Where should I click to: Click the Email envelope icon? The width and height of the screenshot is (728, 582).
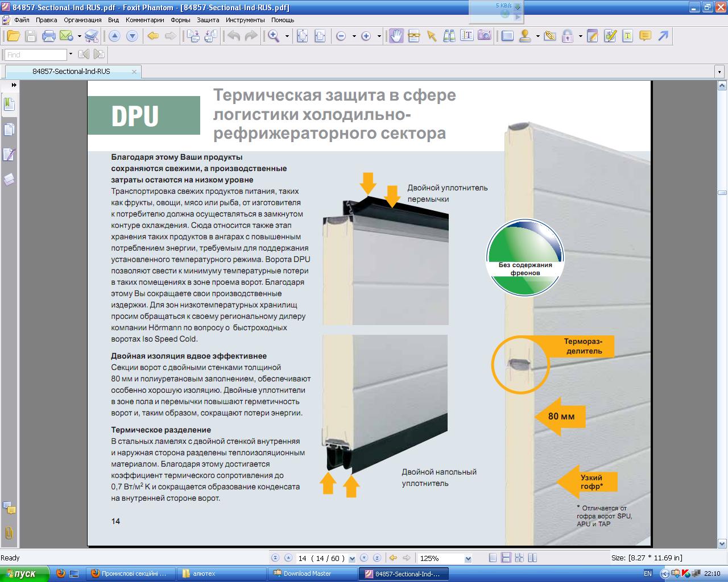66,36
